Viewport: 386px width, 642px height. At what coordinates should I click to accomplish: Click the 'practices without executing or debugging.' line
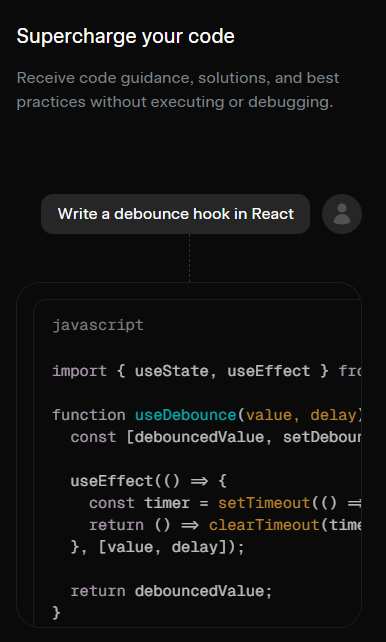[175, 102]
